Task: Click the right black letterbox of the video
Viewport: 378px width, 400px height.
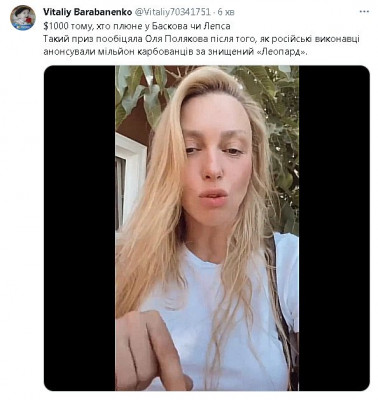Action: [x=334, y=228]
